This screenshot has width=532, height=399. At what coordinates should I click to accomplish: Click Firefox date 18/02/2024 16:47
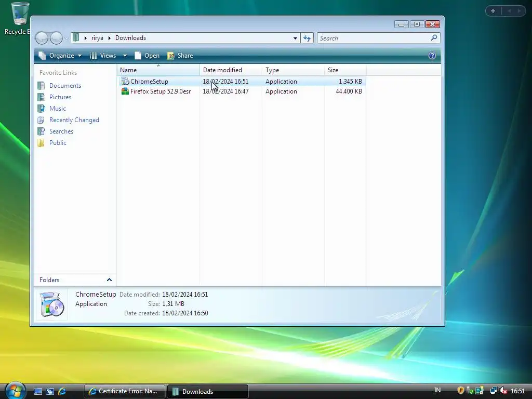(x=225, y=91)
